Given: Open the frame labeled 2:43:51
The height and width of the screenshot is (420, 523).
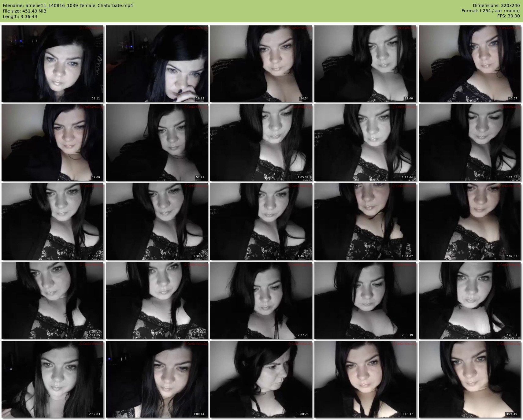Looking at the screenshot, I should (x=470, y=300).
